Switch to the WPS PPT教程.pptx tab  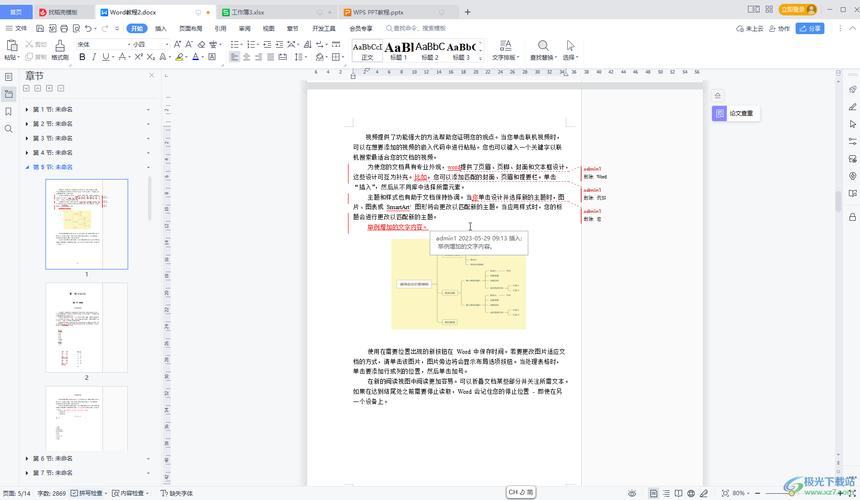tap(398, 12)
